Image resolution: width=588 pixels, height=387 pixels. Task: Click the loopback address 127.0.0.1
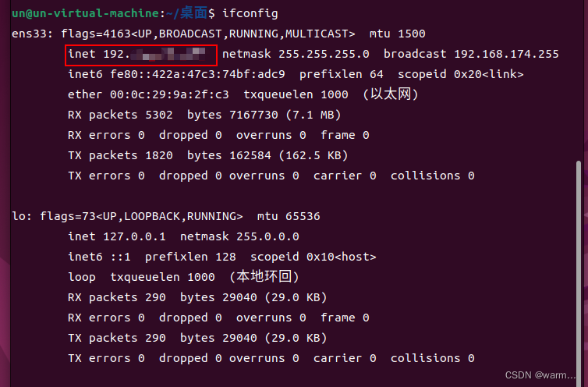[134, 236]
